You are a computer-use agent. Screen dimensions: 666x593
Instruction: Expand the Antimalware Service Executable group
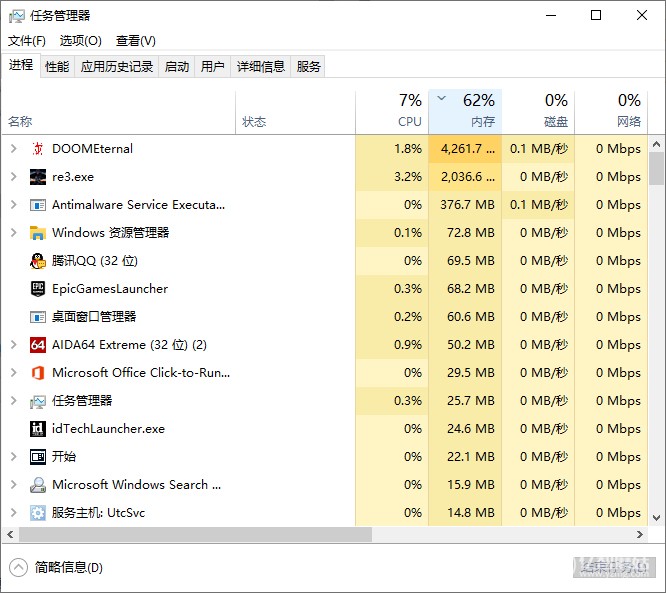point(14,205)
